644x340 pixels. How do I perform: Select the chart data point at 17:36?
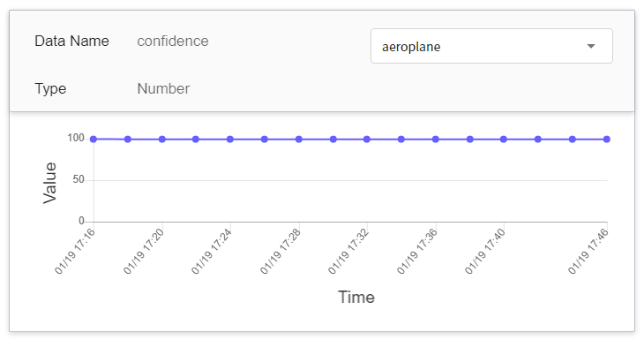[436, 140]
